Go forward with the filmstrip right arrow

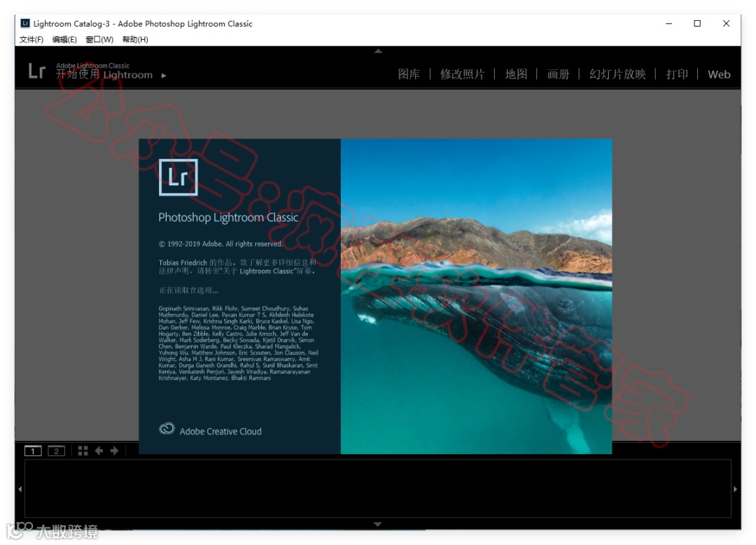coord(114,451)
